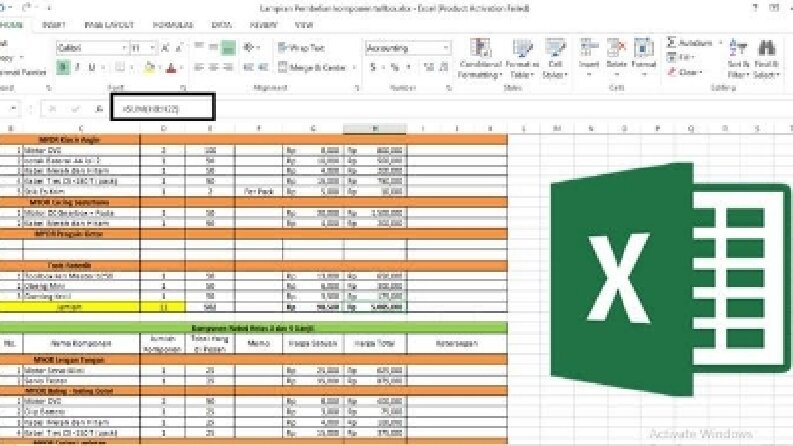Viewport: 793px width, 446px height.
Task: Click Decrease Decimal icon
Action: click(444, 67)
